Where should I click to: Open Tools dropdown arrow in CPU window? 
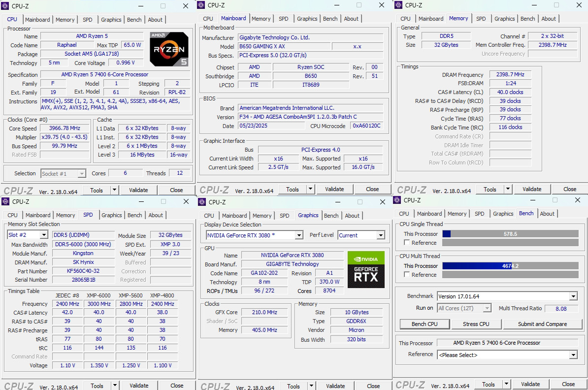point(114,190)
